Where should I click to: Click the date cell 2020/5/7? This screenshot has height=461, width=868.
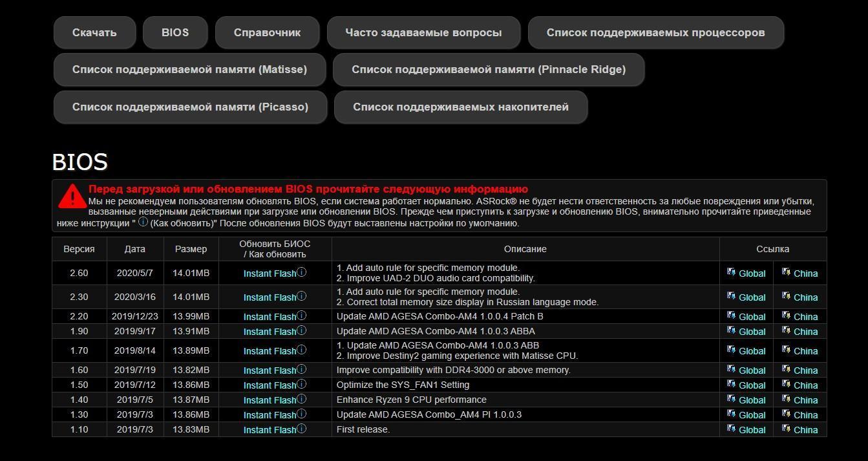pos(135,273)
